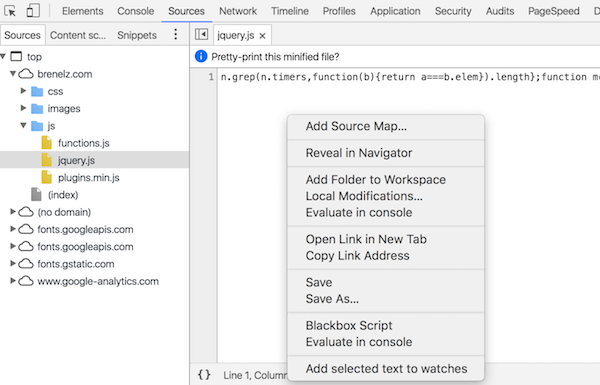The image size is (600, 385).
Task: Click line number 1 in gutter
Action: click(211, 77)
